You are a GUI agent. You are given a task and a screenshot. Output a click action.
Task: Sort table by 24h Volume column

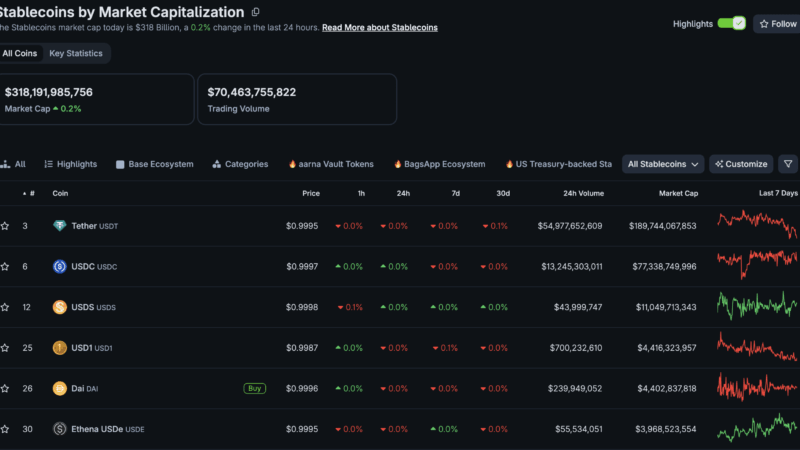(x=584, y=193)
